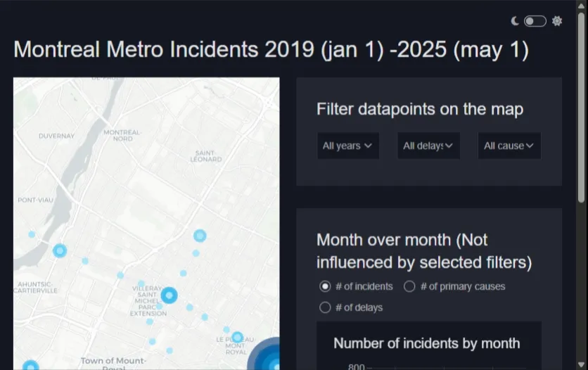Screen dimensions: 588x370
Task: Click the page's vertical scrollbar
Action: point(581,141)
